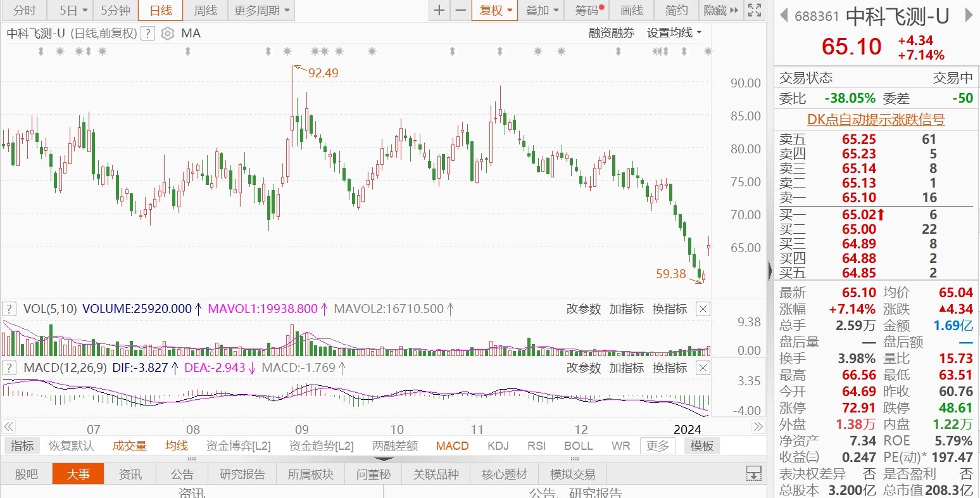Enter fullscreen chart mode
The image size is (980, 498).
pos(753,10)
